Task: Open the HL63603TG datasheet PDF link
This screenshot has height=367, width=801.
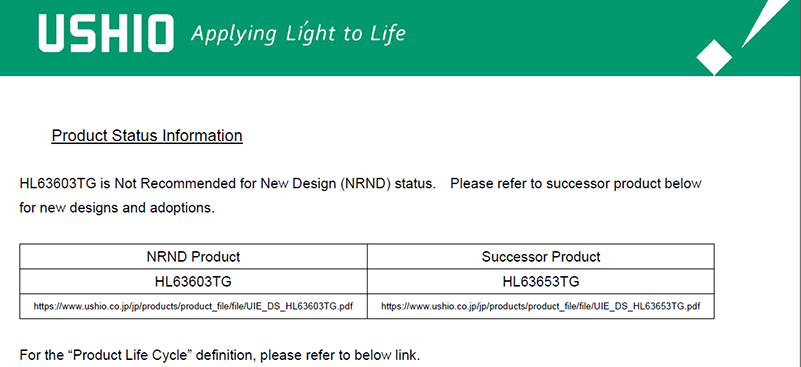Action: click(x=193, y=307)
